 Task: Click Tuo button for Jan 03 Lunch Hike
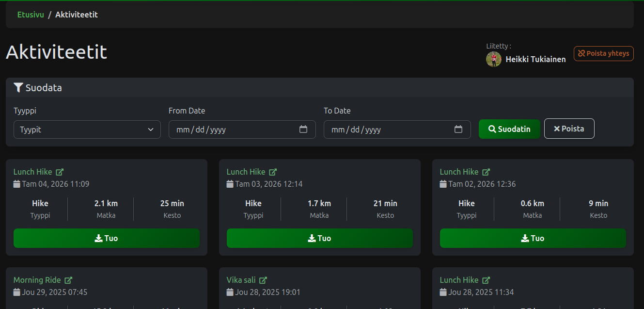tap(320, 238)
